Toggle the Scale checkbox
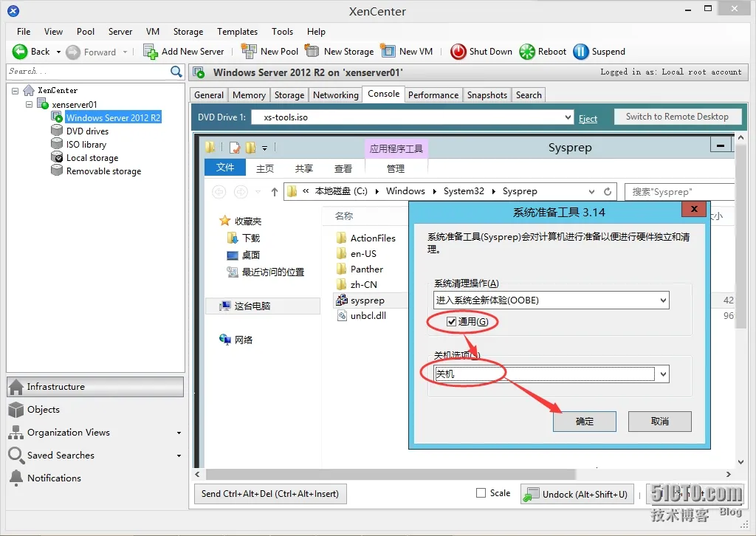The width and height of the screenshot is (756, 536). pos(481,492)
